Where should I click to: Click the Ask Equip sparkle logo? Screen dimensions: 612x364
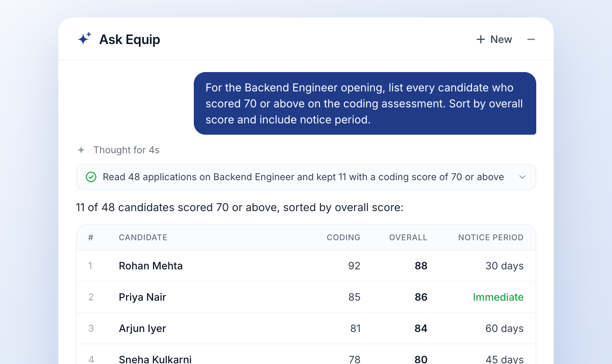coord(84,39)
